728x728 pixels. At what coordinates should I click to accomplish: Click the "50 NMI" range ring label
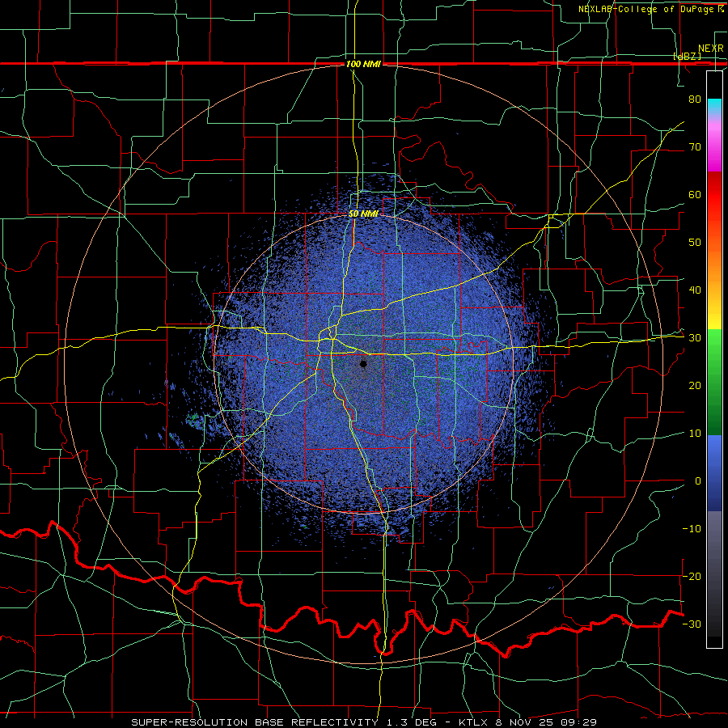[x=363, y=214]
